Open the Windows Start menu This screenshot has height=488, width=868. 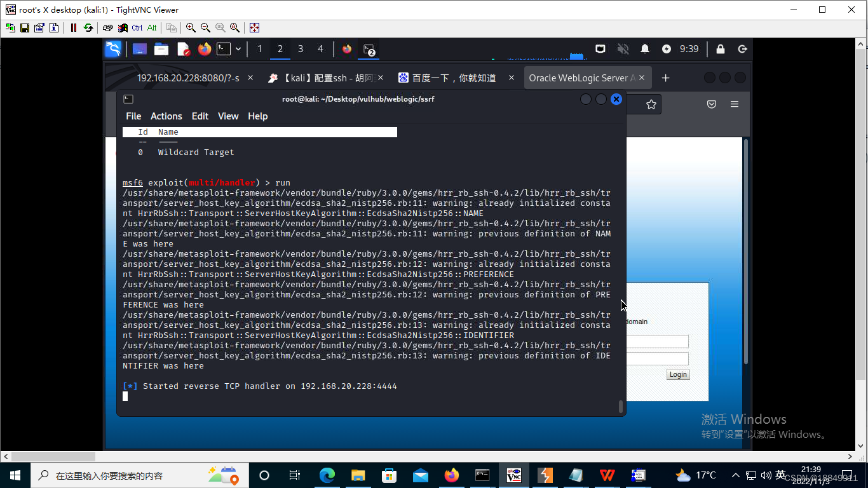(15, 475)
